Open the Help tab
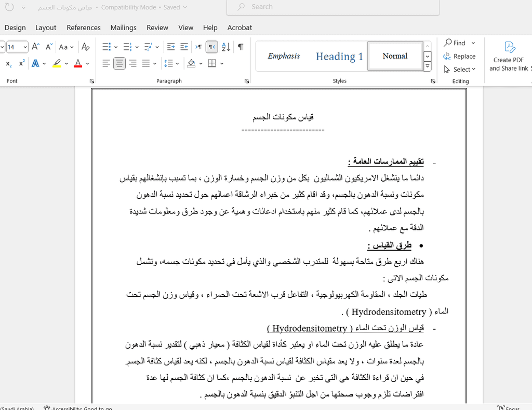 210,28
